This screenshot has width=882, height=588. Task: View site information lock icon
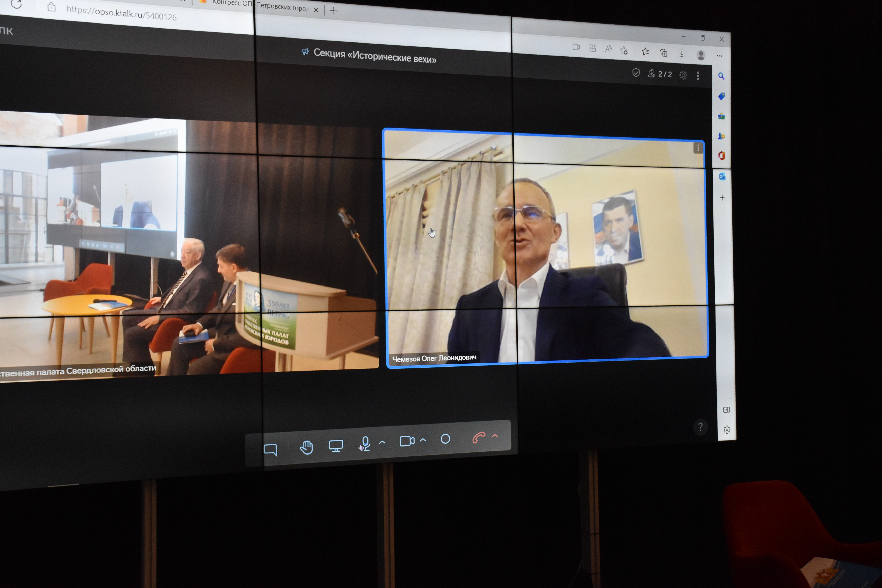[x=51, y=7]
